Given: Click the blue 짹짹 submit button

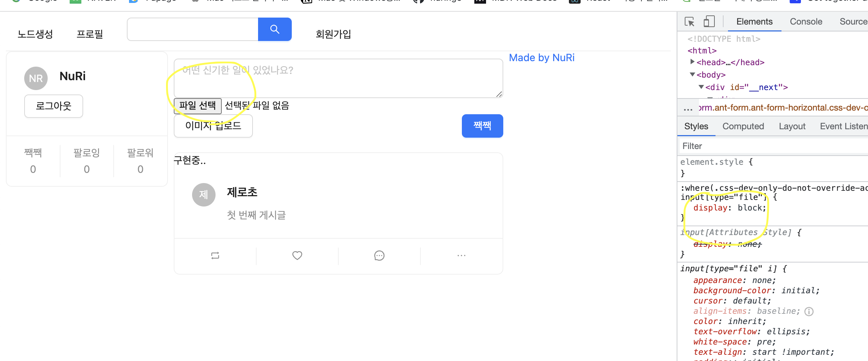Looking at the screenshot, I should tap(482, 126).
